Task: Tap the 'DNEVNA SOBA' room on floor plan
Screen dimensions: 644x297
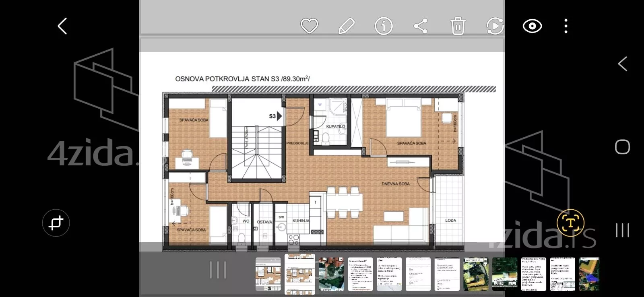Action: [x=395, y=184]
